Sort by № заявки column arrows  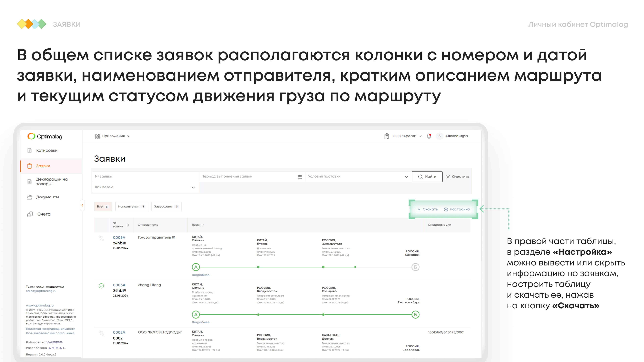tap(128, 225)
